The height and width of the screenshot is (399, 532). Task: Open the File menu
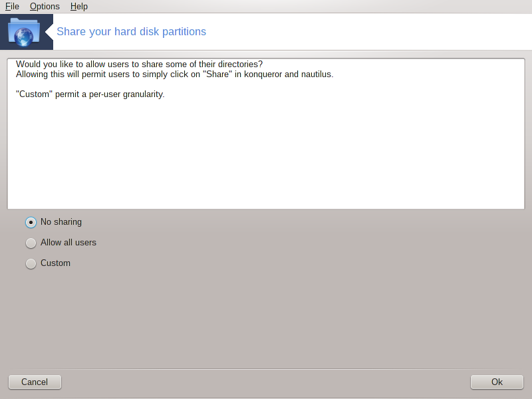[12, 7]
